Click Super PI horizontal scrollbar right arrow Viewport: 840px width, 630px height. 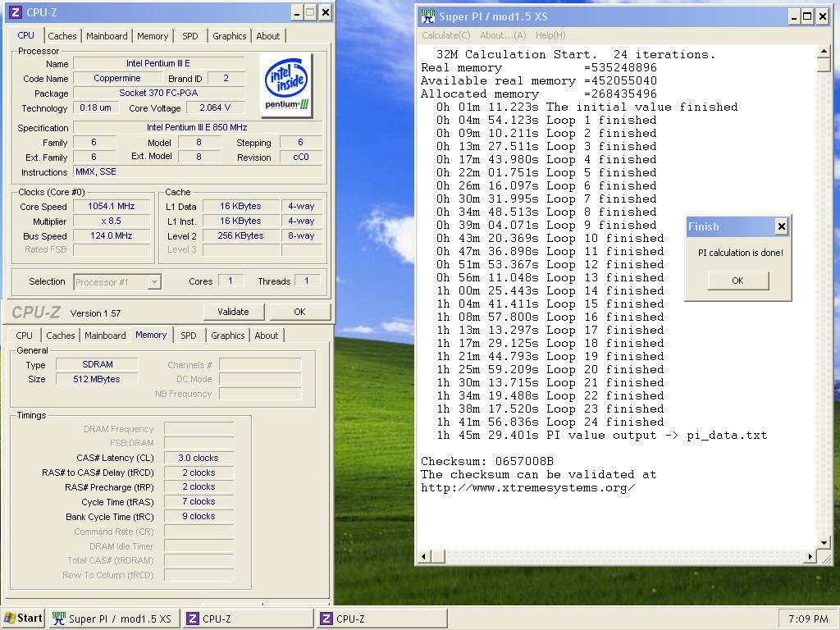click(x=810, y=557)
